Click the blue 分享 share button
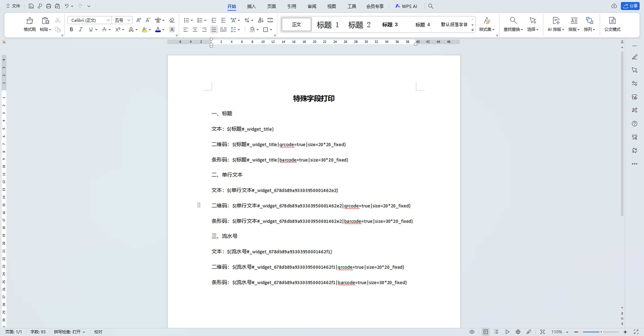The width and height of the screenshot is (644, 336). [x=630, y=6]
